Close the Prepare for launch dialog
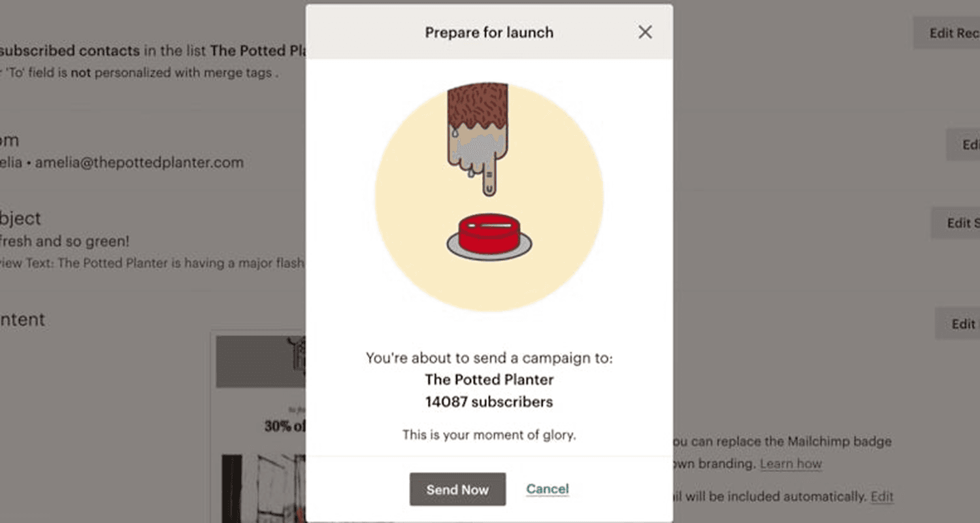 (x=645, y=31)
